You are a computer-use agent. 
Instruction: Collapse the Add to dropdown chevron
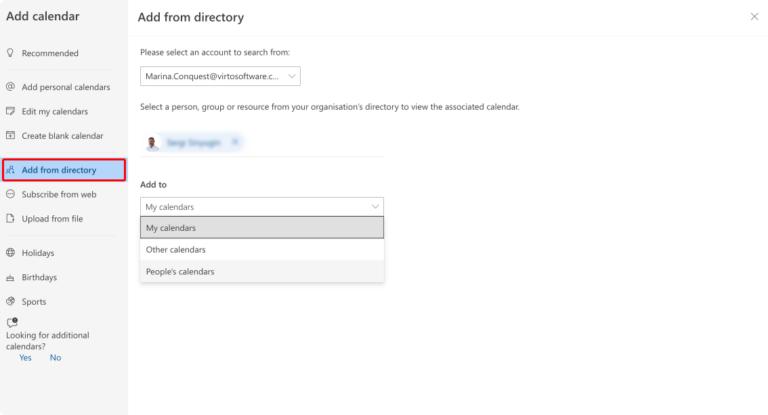[x=375, y=207]
